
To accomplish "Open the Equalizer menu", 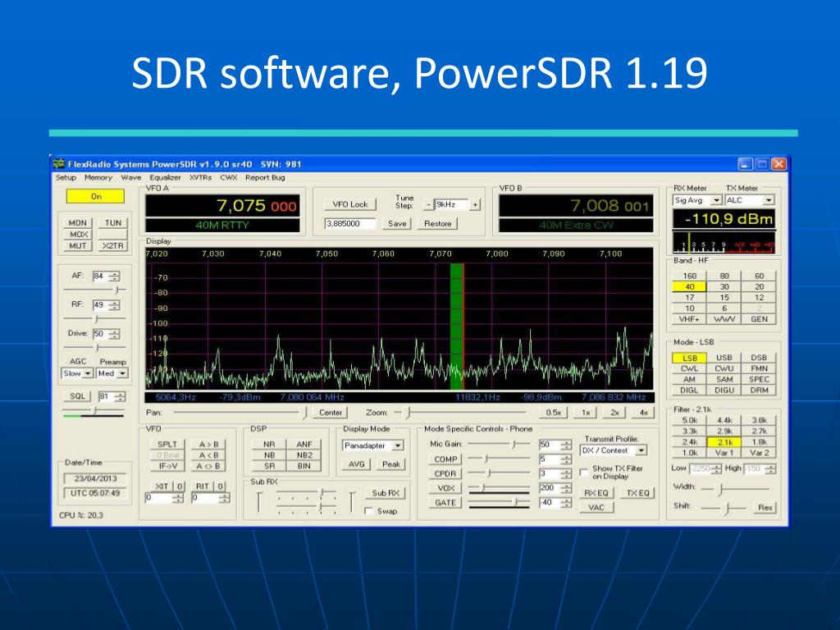I will point(165,178).
